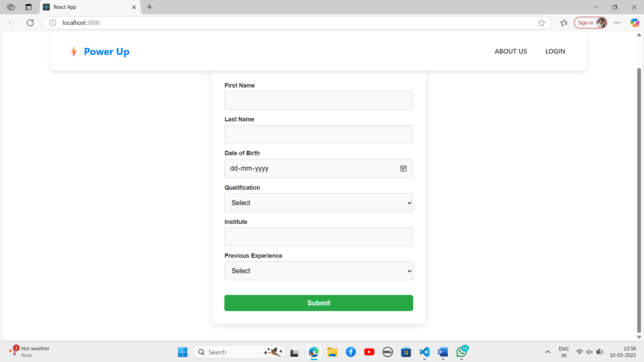Open the Date of Birth calendar picker
The image size is (644, 362).
pos(403,169)
